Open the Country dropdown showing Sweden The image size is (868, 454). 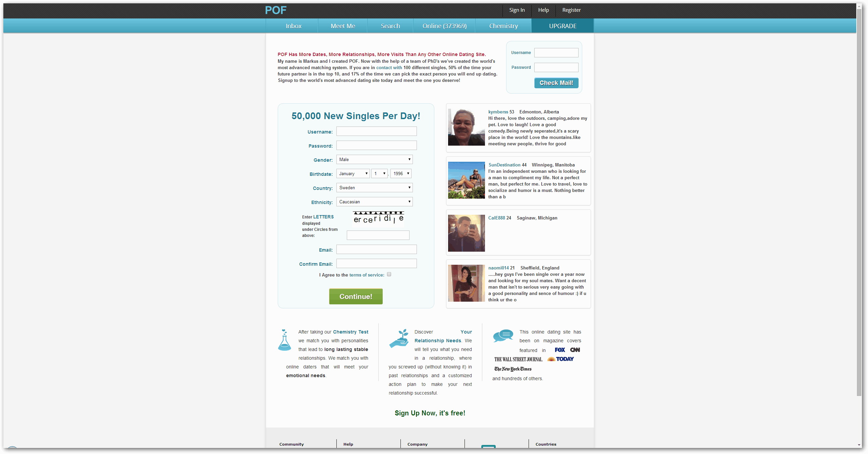pos(374,188)
